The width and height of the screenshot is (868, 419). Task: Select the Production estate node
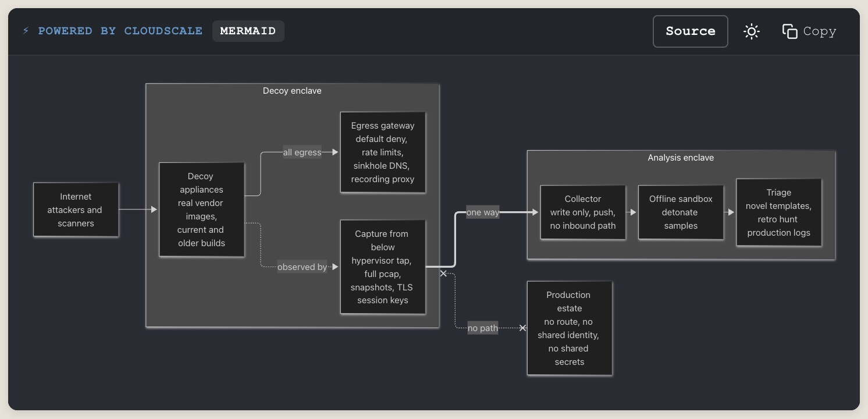tap(570, 328)
